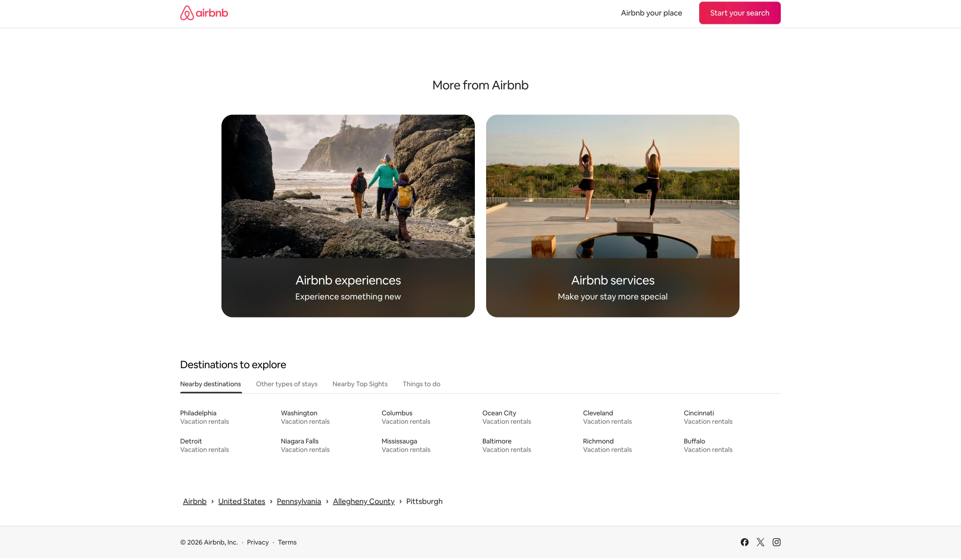Open Buffalo vacation rentals
The width and height of the screenshot is (961, 560).
pyautogui.click(x=708, y=446)
